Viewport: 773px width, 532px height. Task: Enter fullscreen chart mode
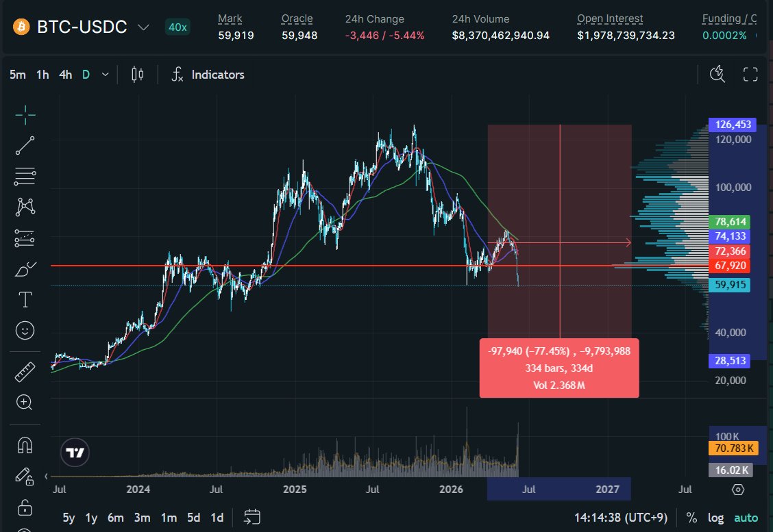click(x=750, y=75)
